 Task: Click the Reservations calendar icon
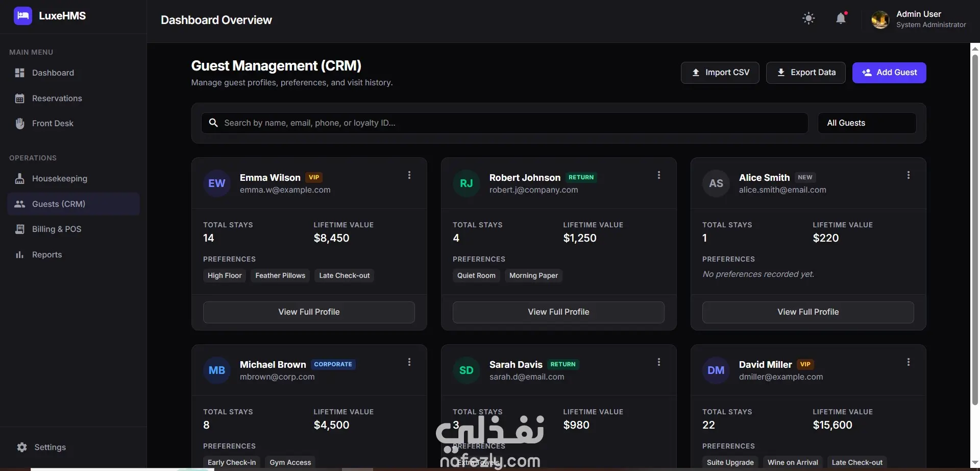(20, 98)
